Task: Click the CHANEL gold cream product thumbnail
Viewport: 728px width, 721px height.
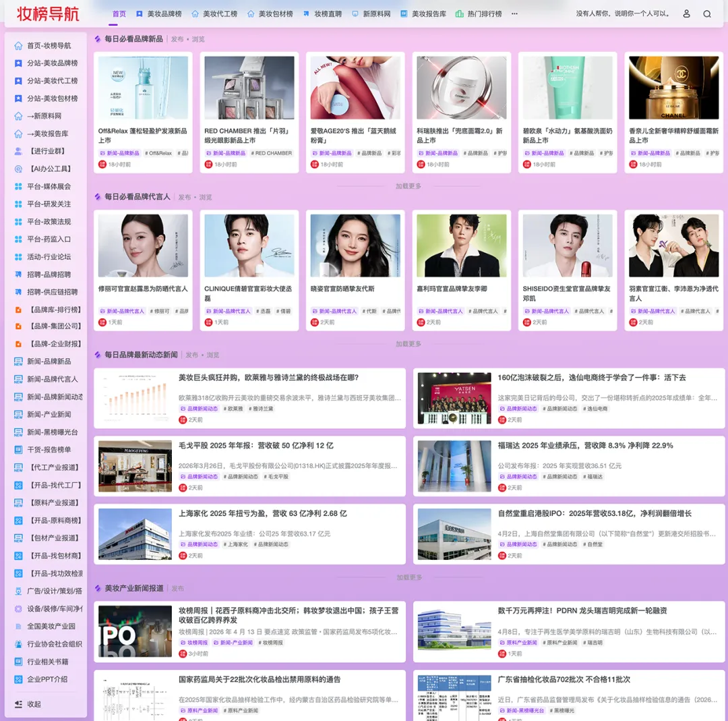Action: click(x=673, y=86)
